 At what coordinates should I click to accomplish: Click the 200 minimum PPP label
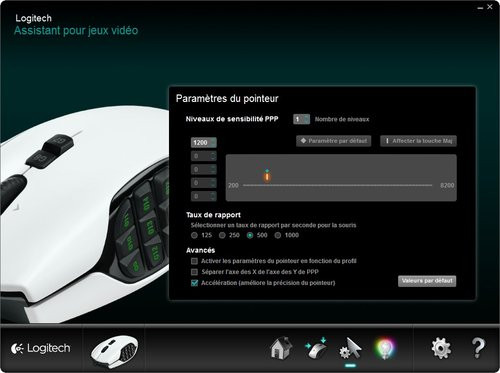233,185
